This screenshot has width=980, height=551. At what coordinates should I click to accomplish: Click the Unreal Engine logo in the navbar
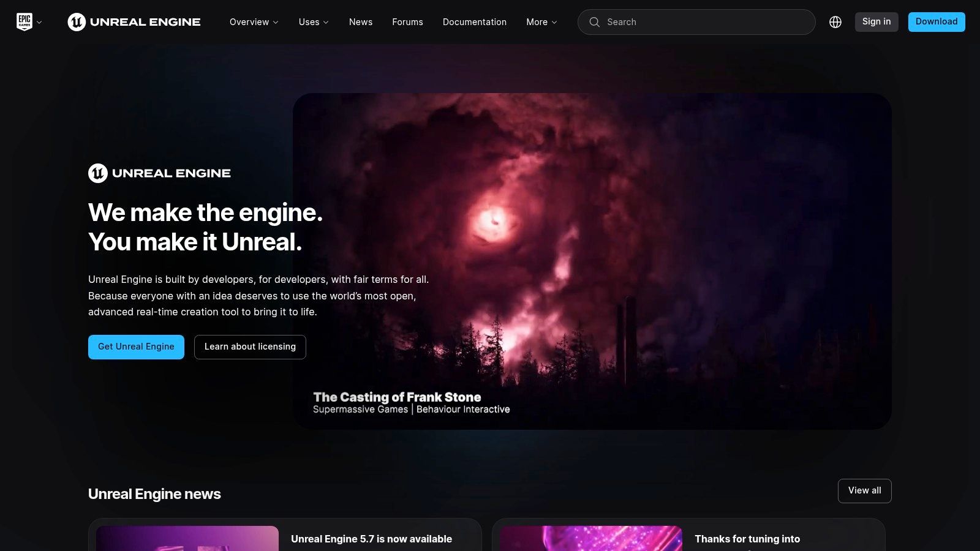pos(134,21)
